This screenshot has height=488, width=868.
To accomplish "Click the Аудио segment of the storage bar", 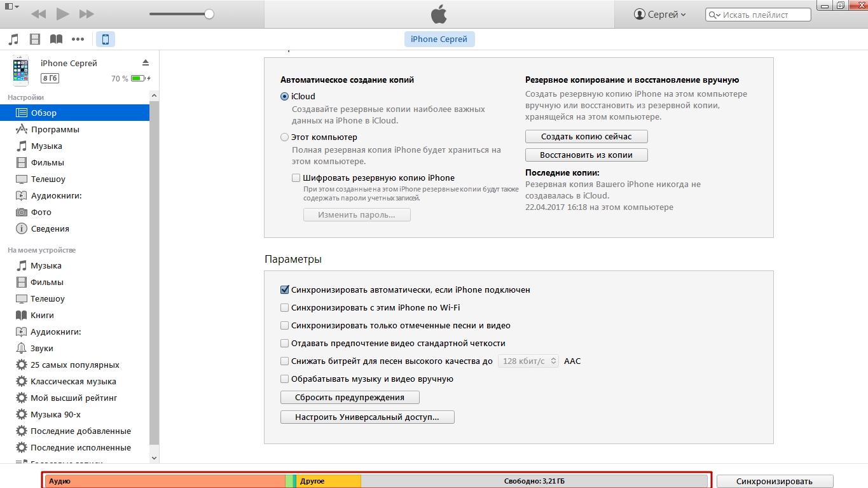I will click(165, 481).
